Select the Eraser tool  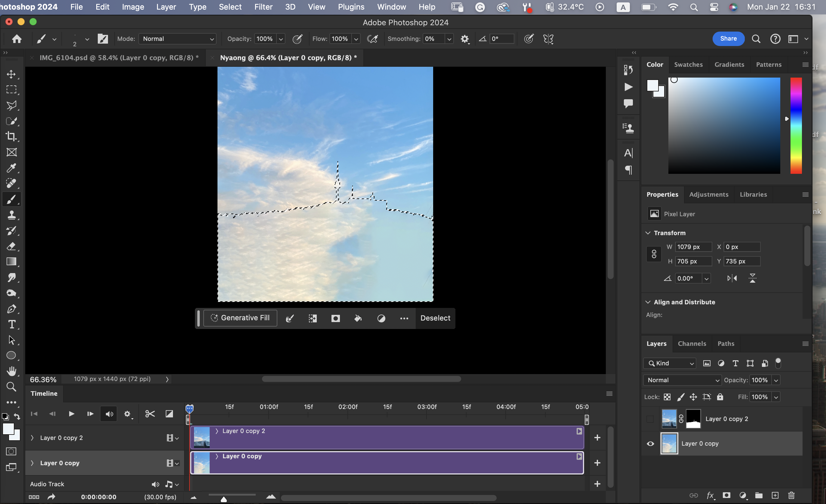click(x=11, y=246)
